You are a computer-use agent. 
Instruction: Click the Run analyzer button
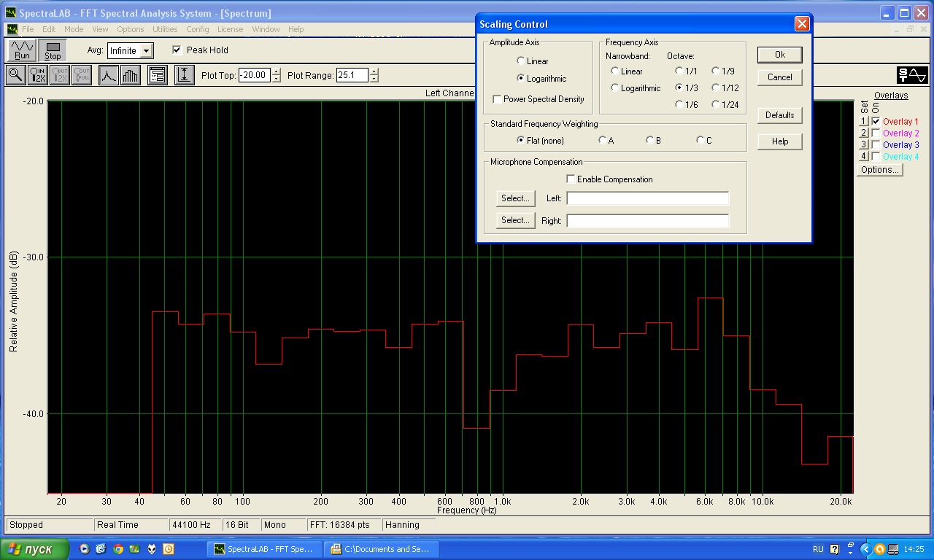tap(22, 50)
